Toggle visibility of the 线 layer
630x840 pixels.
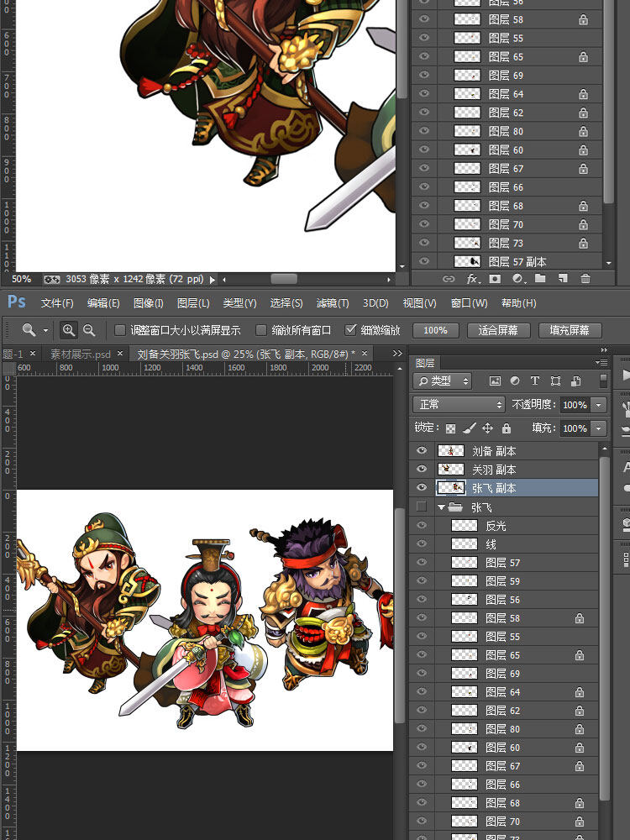coord(422,543)
